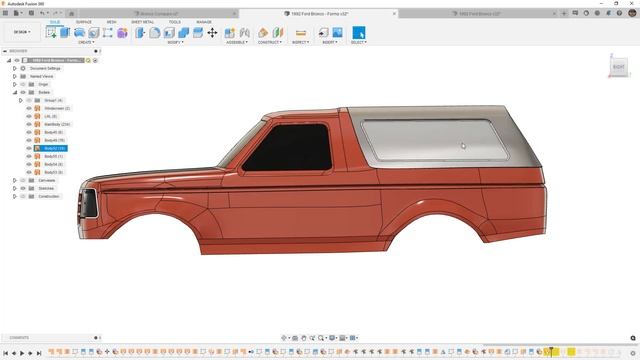The width and height of the screenshot is (640, 360).
Task: Switch to the Mesh tab
Action: (111, 22)
